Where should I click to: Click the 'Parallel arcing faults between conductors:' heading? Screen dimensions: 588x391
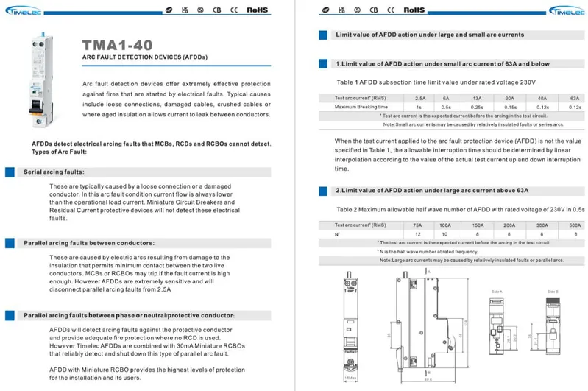[89, 243]
